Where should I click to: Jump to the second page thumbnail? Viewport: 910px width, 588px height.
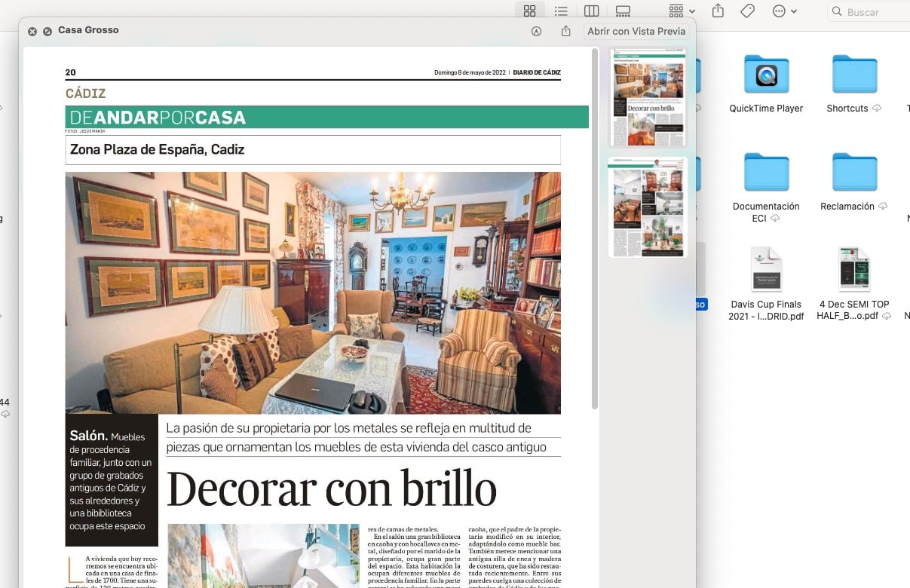pyautogui.click(x=648, y=207)
